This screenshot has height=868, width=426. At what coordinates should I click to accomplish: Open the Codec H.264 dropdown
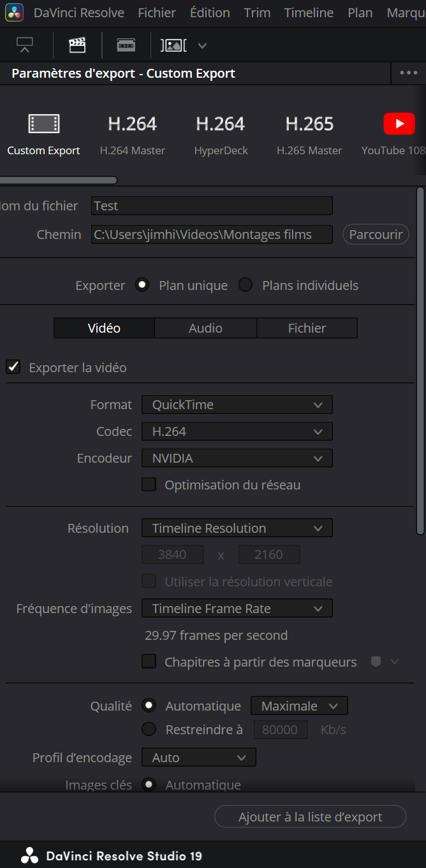(x=237, y=431)
